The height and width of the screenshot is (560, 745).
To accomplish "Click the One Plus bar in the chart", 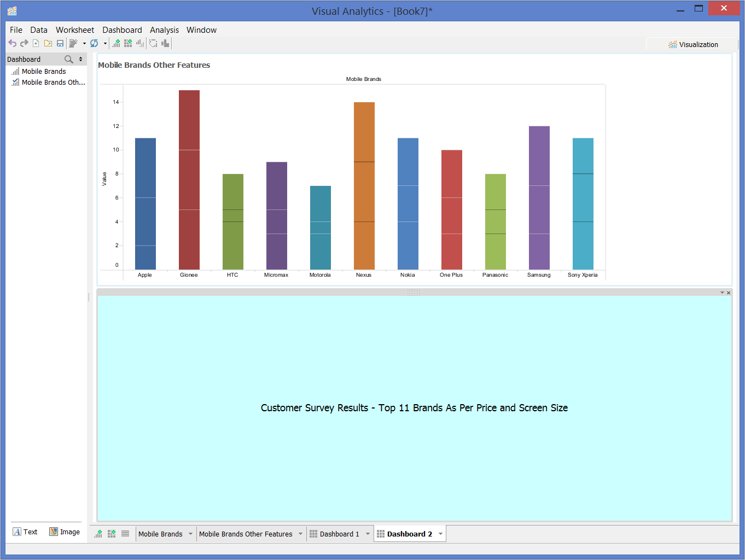I will click(x=452, y=209).
